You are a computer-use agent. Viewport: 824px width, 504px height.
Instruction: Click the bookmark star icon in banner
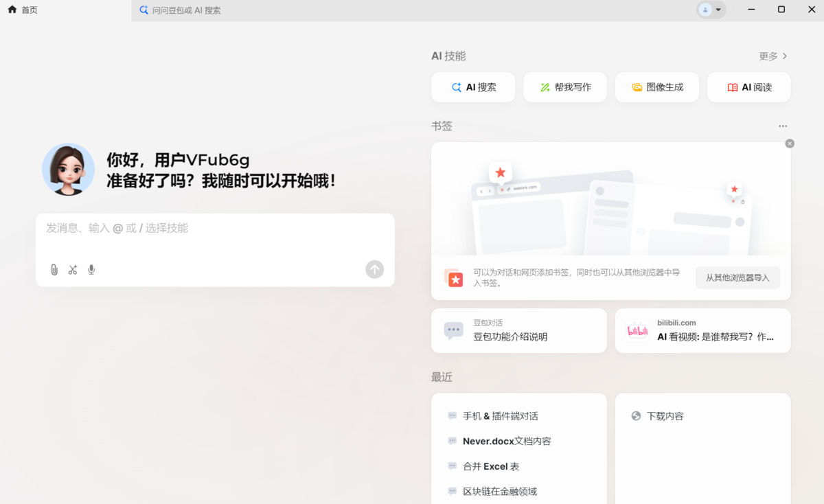point(455,278)
